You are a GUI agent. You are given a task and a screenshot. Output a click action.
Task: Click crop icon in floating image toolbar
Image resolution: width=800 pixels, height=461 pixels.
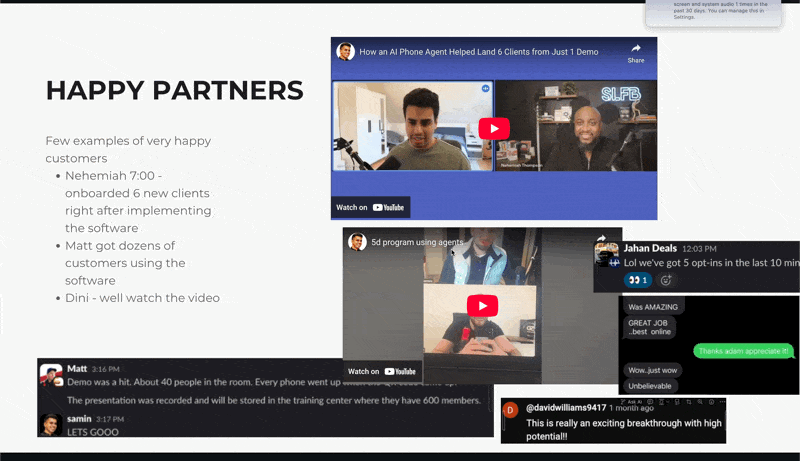689,402
